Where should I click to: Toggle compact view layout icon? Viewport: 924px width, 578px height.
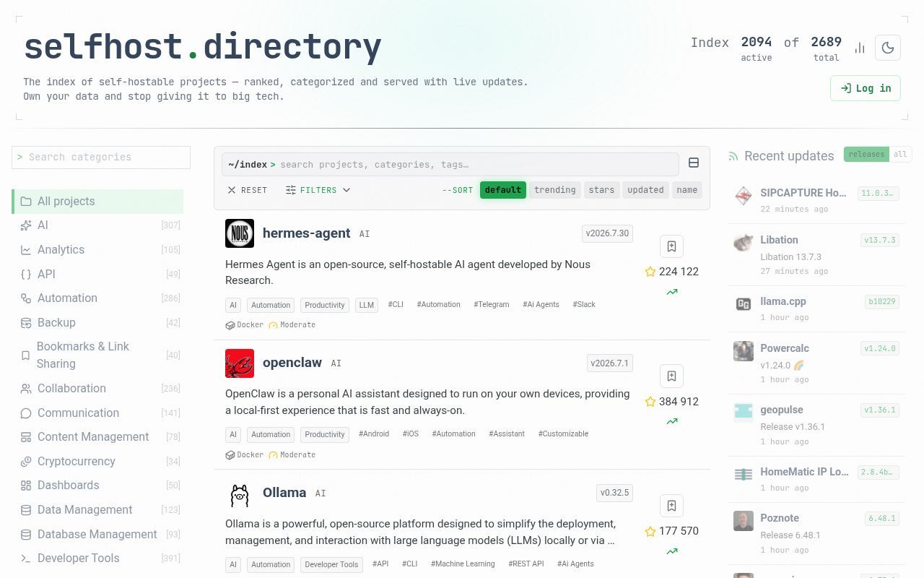(x=694, y=163)
